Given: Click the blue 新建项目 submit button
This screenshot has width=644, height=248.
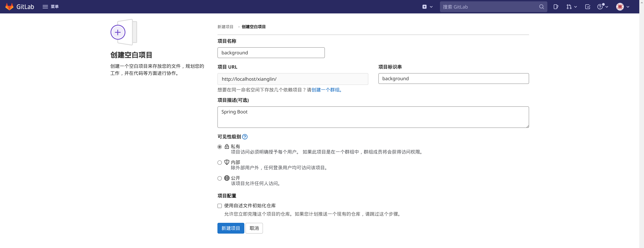Looking at the screenshot, I should point(231,228).
